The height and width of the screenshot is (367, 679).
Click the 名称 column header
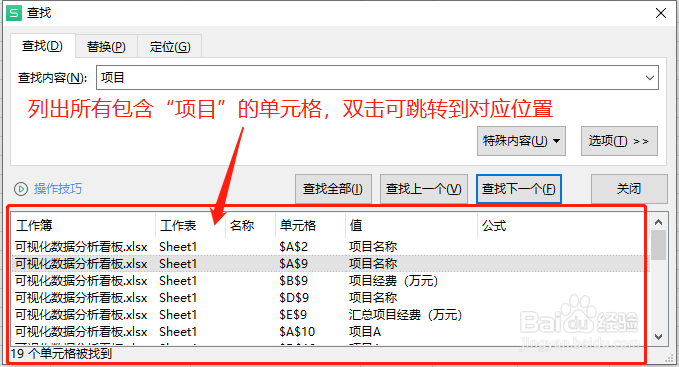tap(250, 225)
